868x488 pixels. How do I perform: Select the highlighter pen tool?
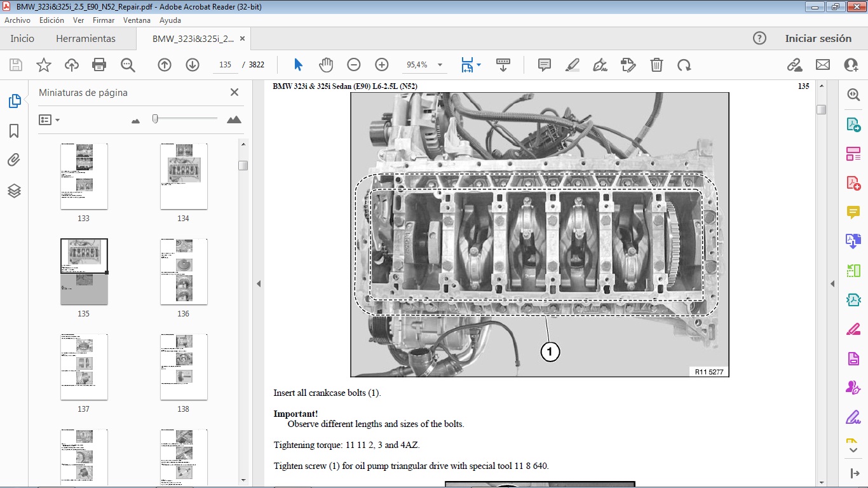click(x=573, y=65)
